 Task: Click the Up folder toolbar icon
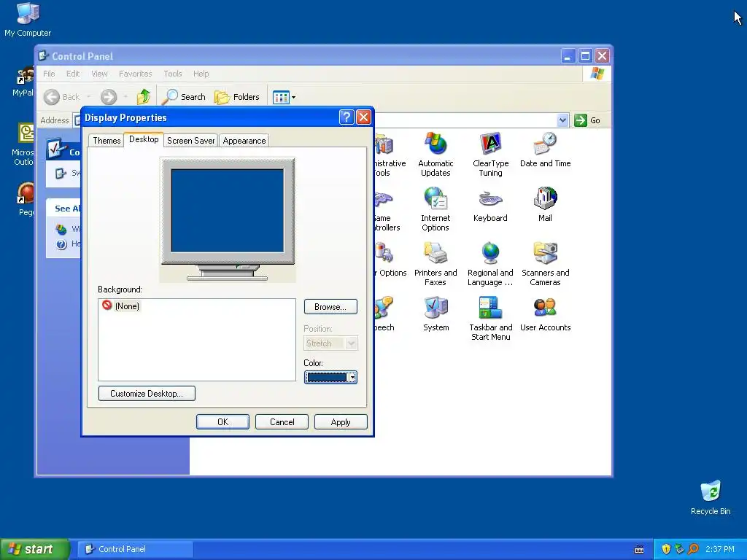pyautogui.click(x=144, y=97)
